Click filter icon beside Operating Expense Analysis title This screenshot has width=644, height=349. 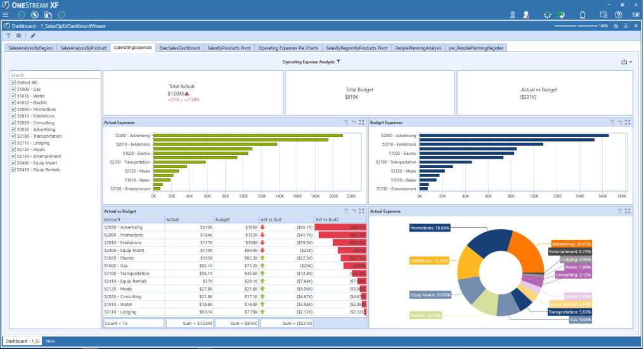point(338,62)
